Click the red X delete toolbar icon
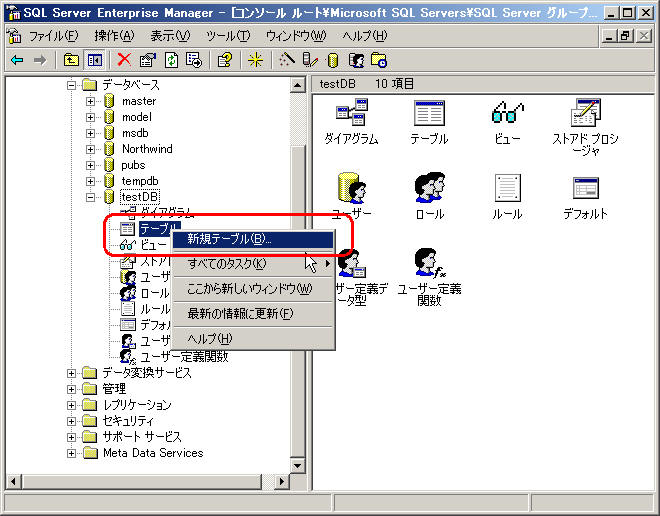The image size is (660, 516). click(x=124, y=60)
